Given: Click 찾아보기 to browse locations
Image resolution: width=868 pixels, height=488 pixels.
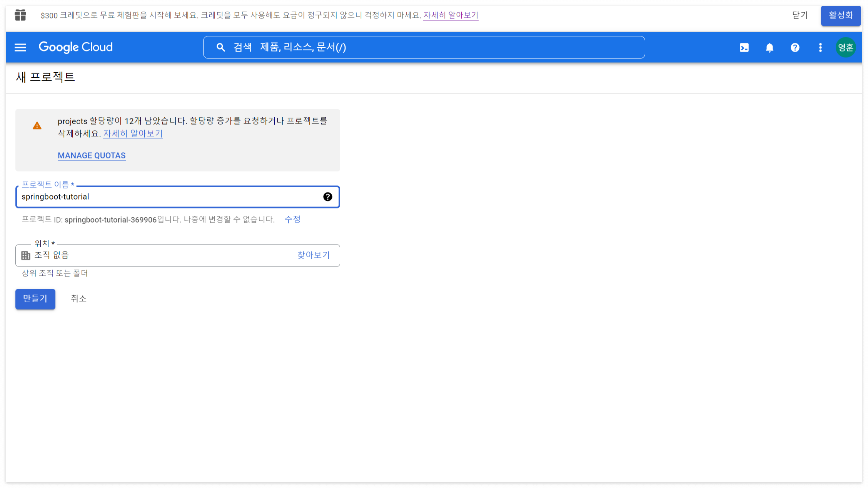Looking at the screenshot, I should click(313, 255).
